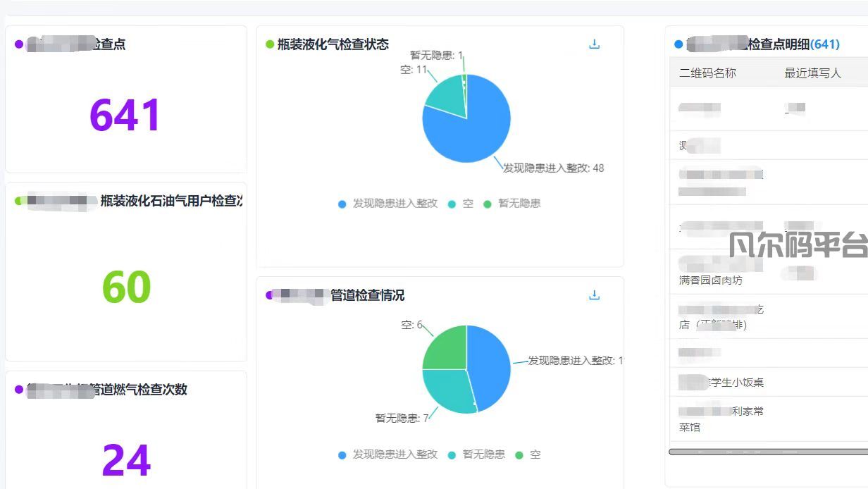Image resolution: width=868 pixels, height=489 pixels.
Task: Click the 空: 6 data label
Action: pyautogui.click(x=411, y=325)
